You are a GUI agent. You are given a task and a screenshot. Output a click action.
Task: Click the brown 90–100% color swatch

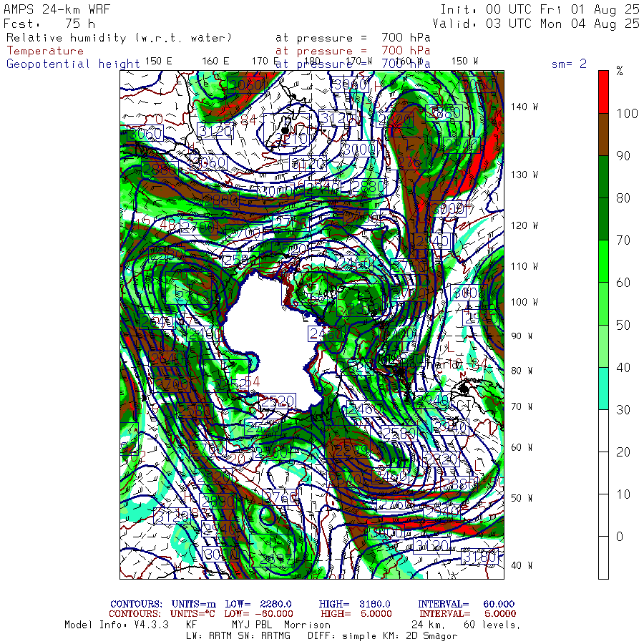coord(603,135)
